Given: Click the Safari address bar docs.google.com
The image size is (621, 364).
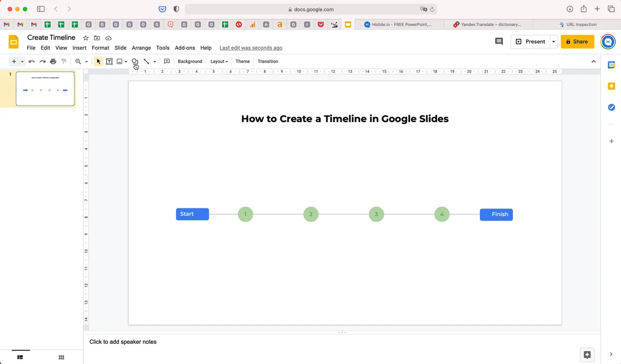Looking at the screenshot, I should (310, 9).
